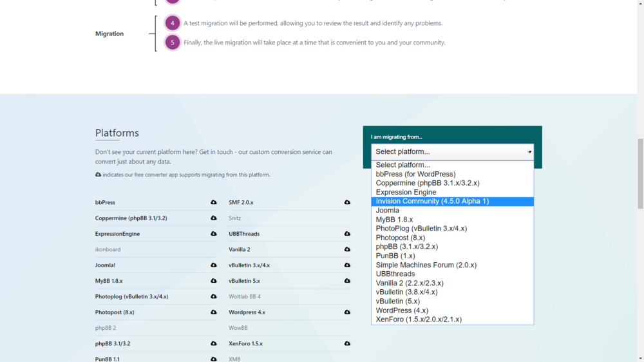This screenshot has height=362, width=644.
Task: Click the vBulletin 5.x platform entry
Action: 244,281
